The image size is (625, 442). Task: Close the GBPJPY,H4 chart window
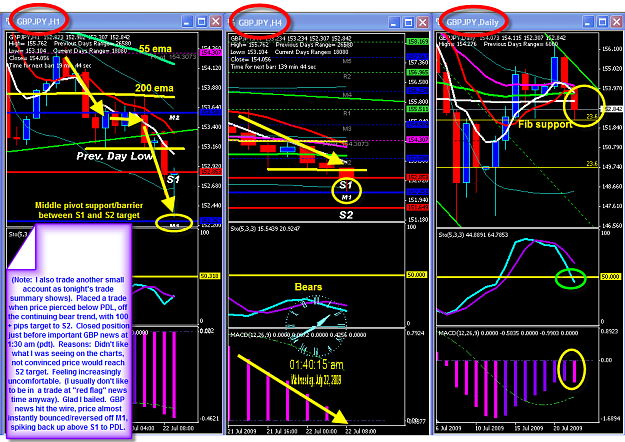[423, 23]
